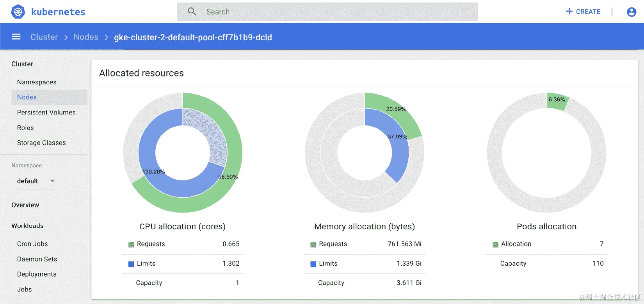Click the green Memory Requests legend swatch
The height and width of the screenshot is (304, 644).
pyautogui.click(x=313, y=245)
